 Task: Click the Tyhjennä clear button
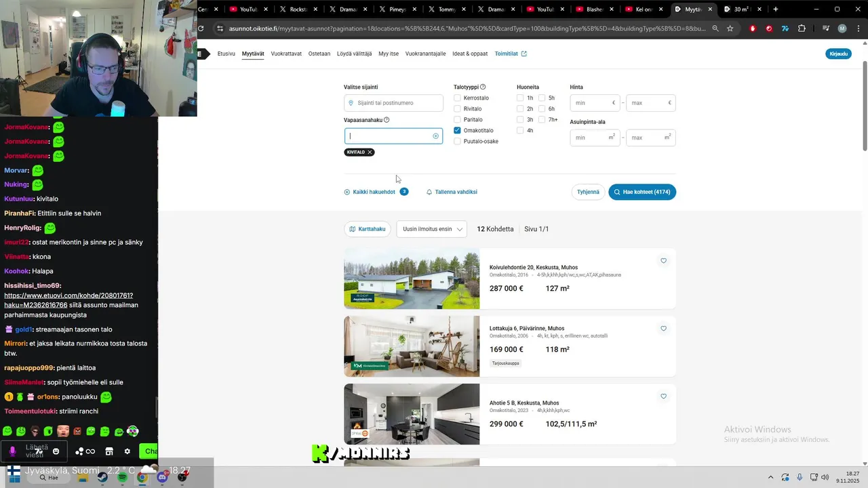tap(588, 192)
